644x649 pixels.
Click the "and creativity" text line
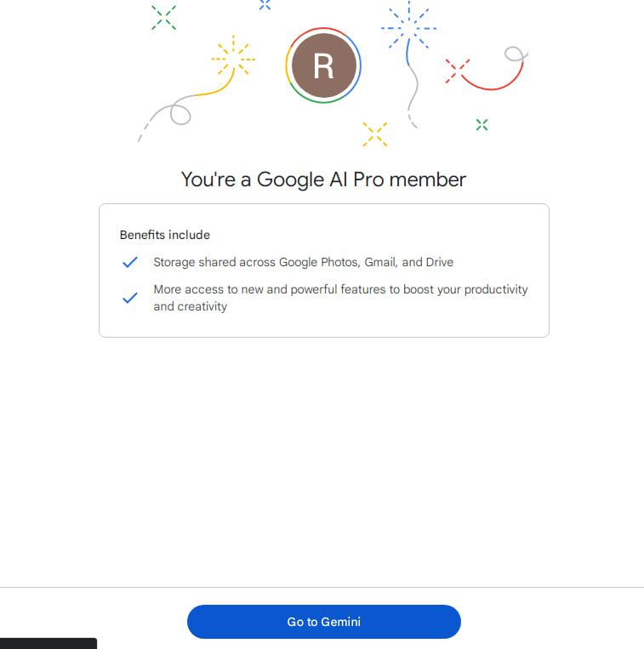point(191,306)
